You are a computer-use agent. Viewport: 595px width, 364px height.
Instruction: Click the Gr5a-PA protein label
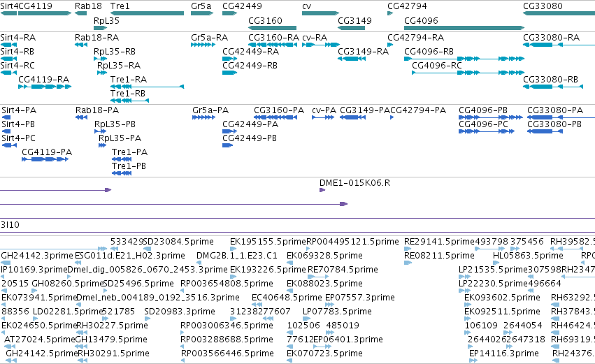tap(210, 110)
